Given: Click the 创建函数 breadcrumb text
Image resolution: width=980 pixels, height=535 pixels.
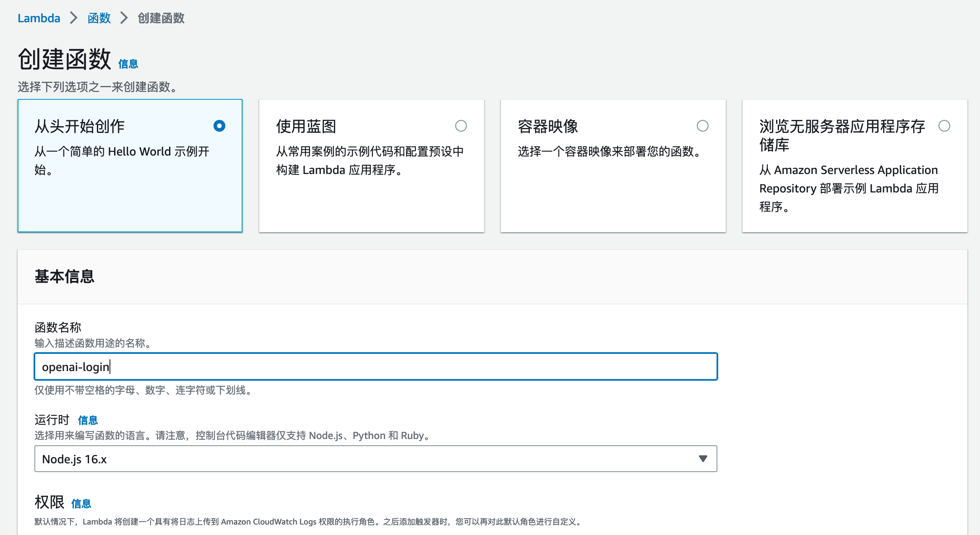Looking at the screenshot, I should click(x=161, y=18).
